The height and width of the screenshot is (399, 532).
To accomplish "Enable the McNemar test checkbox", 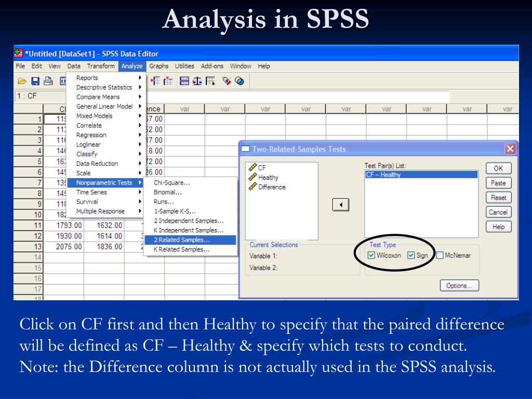I will (440, 255).
